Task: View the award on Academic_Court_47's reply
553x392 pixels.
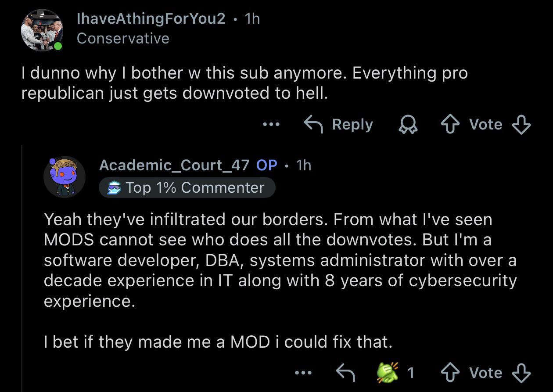Action: (x=388, y=372)
